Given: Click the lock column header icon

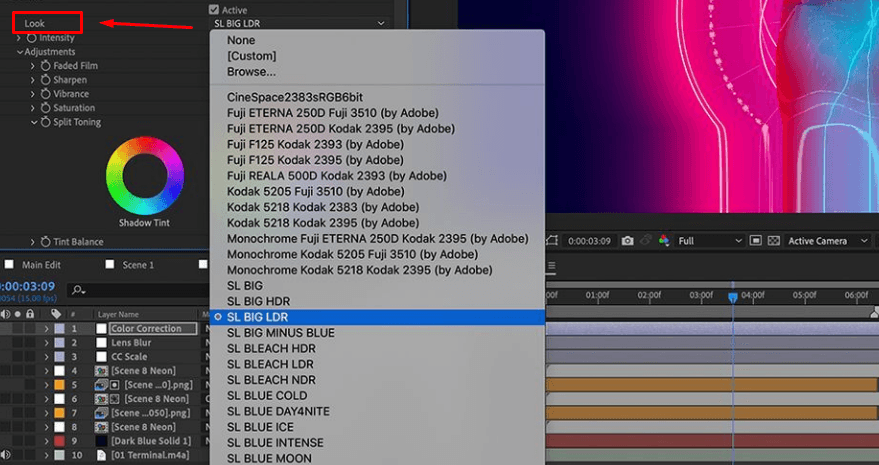Looking at the screenshot, I should [x=30, y=314].
